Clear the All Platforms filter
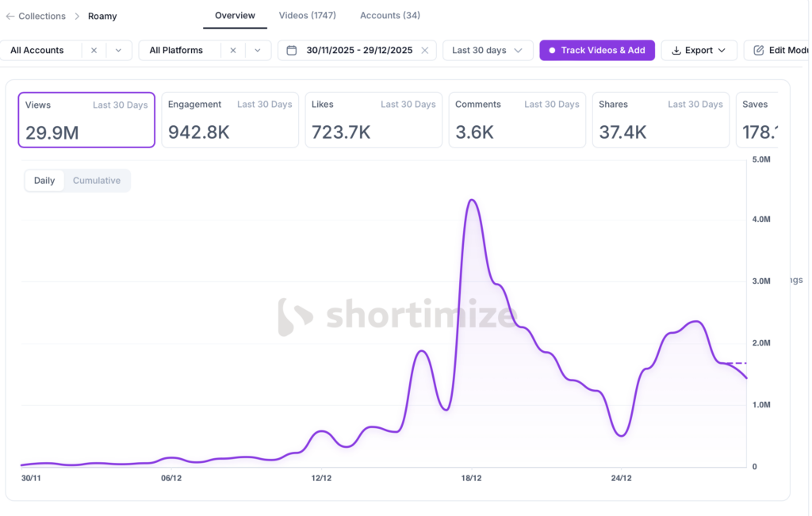The width and height of the screenshot is (812, 516). pyautogui.click(x=232, y=50)
